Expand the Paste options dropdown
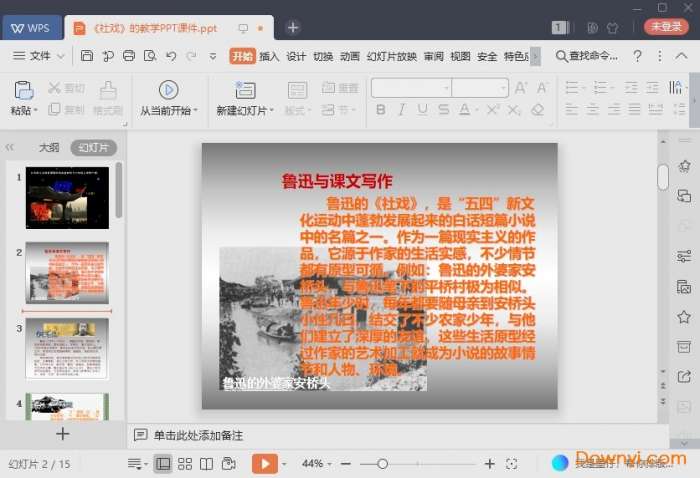This screenshot has width=700, height=478. (x=36, y=110)
